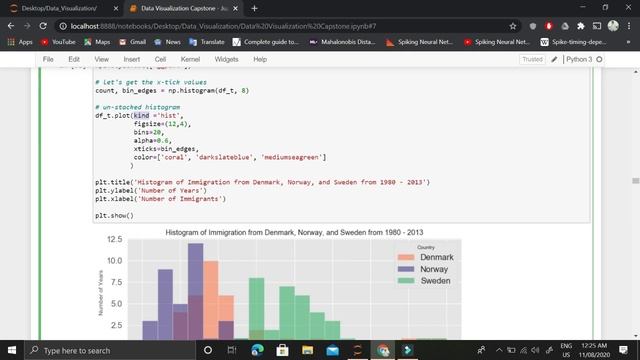Open the Complete guide to... bookmark
Screen dimensions: 640x360
click(x=266, y=42)
